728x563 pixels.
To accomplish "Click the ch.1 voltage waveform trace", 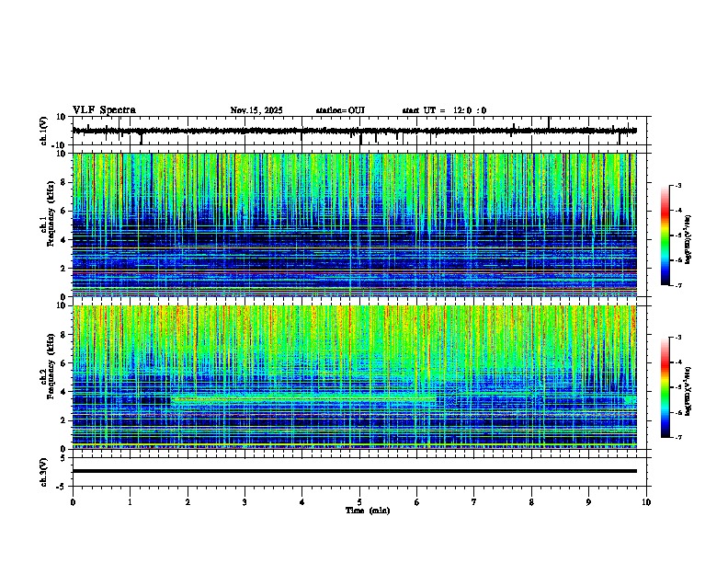I will (x=354, y=131).
